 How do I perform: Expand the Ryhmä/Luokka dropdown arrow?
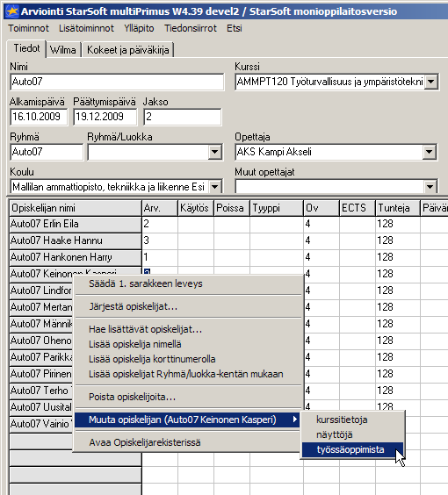tap(214, 152)
